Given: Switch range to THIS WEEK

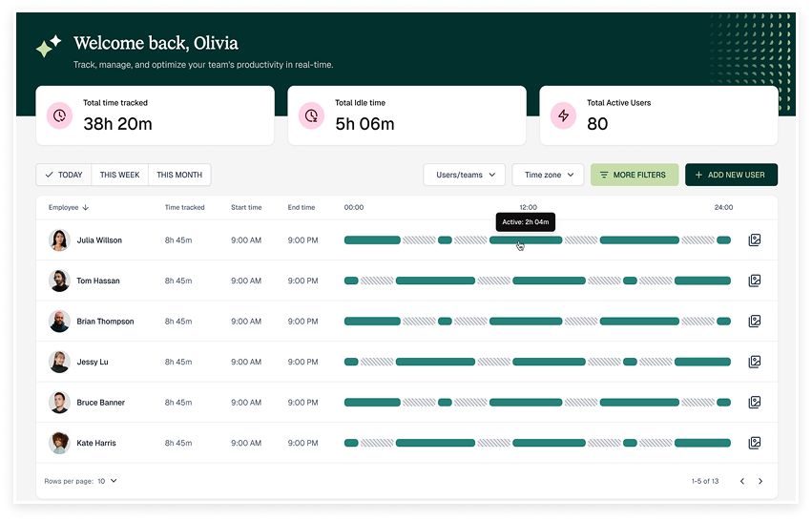Looking at the screenshot, I should 119,175.
